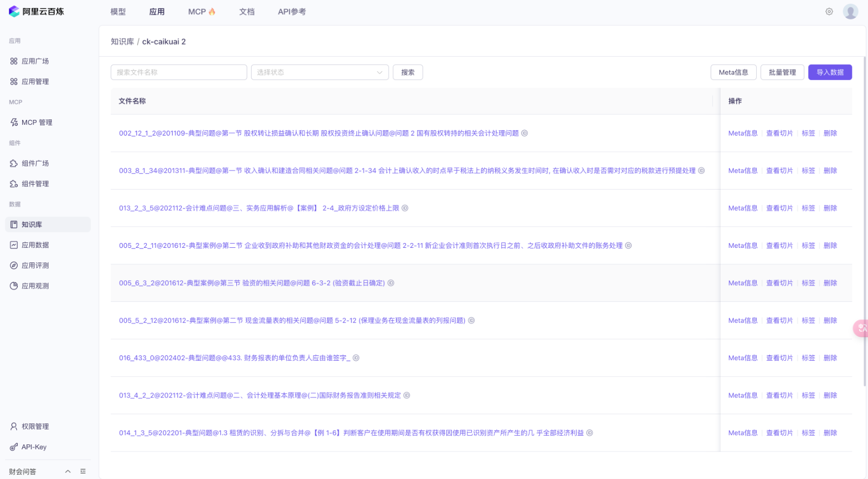Click the 阿里云百炼 logo icon
This screenshot has height=479, width=868.
pos(14,11)
